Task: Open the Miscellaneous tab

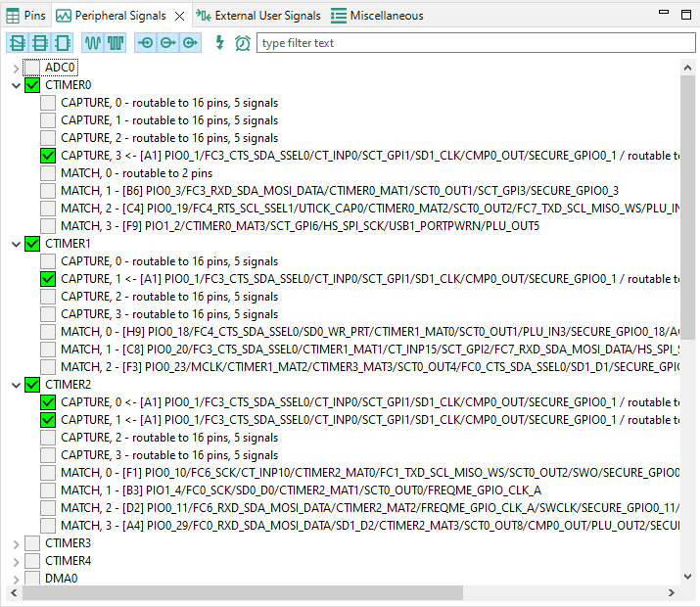Action: click(387, 16)
